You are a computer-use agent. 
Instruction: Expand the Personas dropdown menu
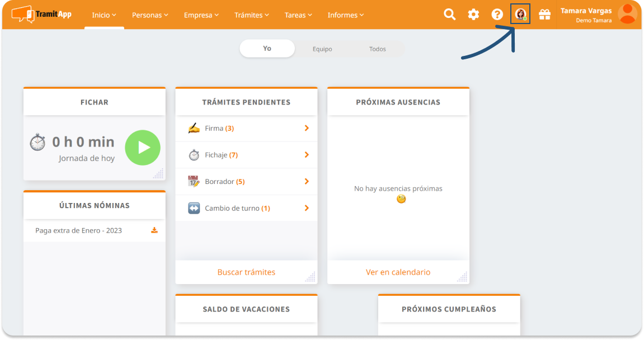coord(150,15)
